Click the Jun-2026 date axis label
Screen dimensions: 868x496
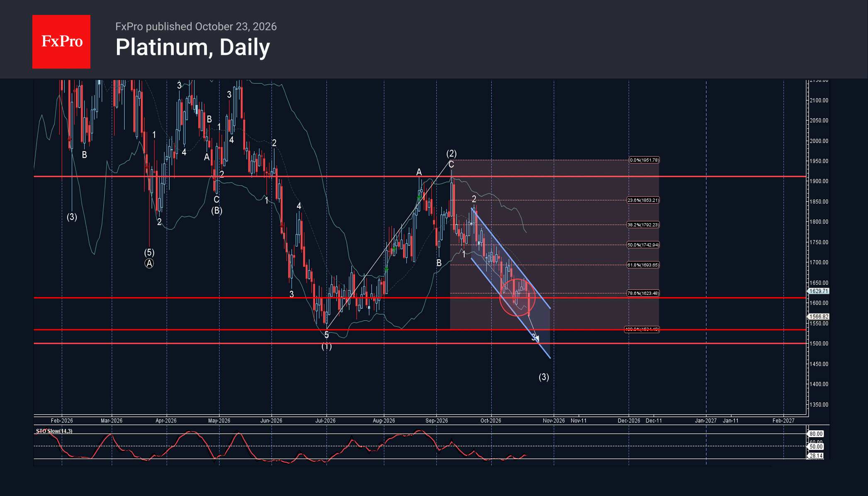271,421
